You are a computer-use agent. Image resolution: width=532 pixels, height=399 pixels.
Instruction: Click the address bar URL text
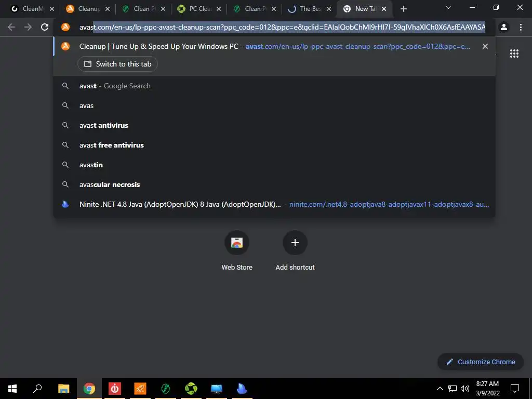pyautogui.click(x=282, y=27)
